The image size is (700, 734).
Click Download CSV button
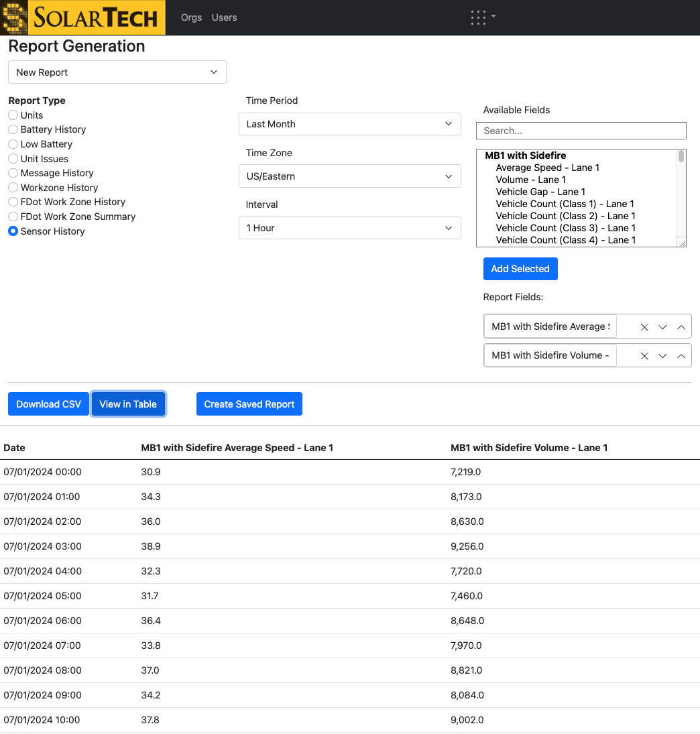pos(49,404)
